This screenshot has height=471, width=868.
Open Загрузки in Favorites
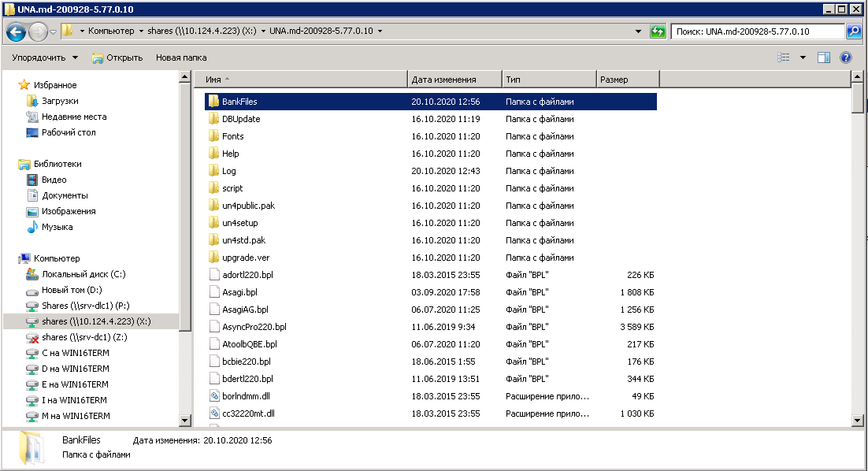pyautogui.click(x=60, y=101)
